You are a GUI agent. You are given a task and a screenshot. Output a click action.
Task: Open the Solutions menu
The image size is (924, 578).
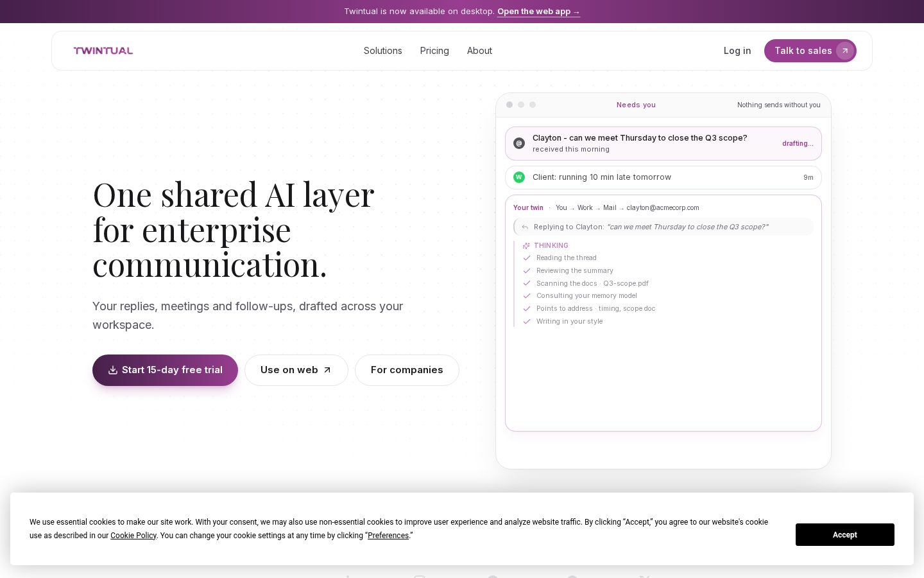coord(383,51)
